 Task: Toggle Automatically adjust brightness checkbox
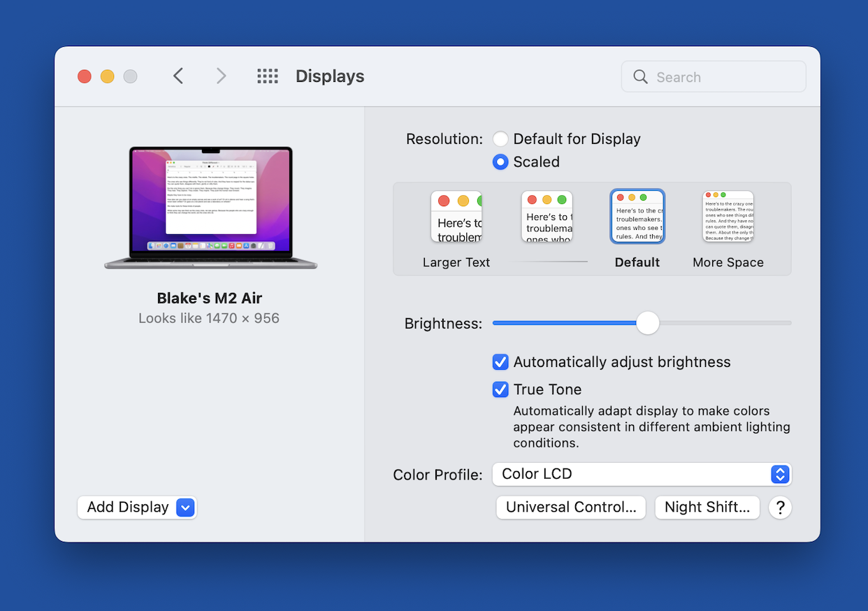click(x=500, y=362)
